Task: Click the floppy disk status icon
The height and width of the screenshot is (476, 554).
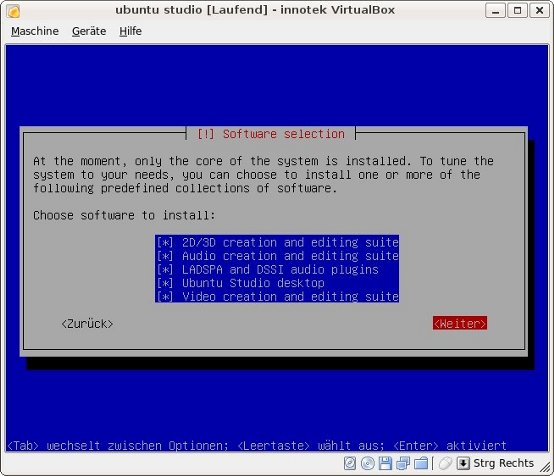Action: (385, 463)
